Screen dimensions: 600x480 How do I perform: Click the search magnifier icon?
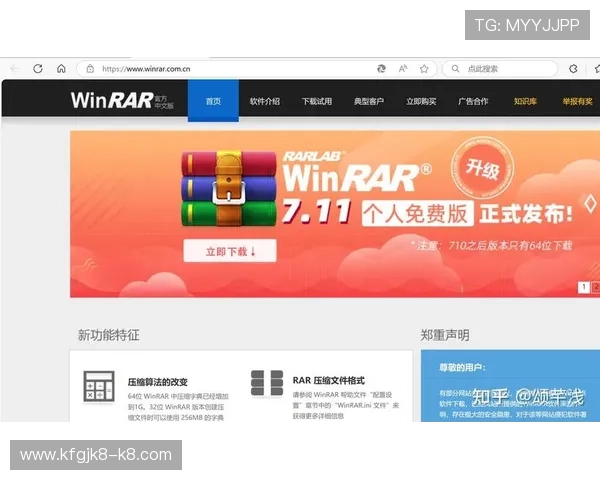pyautogui.click(x=455, y=69)
